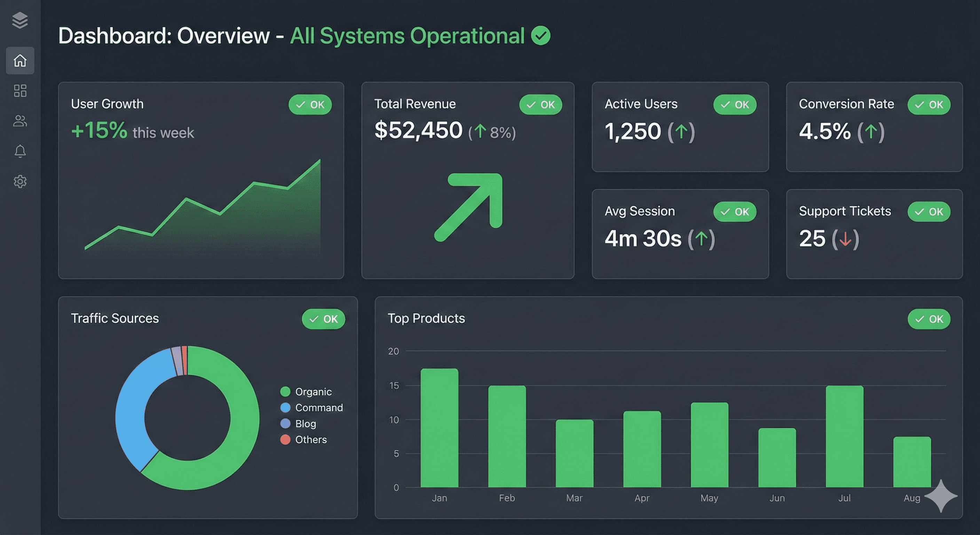This screenshot has width=980, height=535.
Task: Select the Jul bar in Top Products chart
Action: (845, 437)
